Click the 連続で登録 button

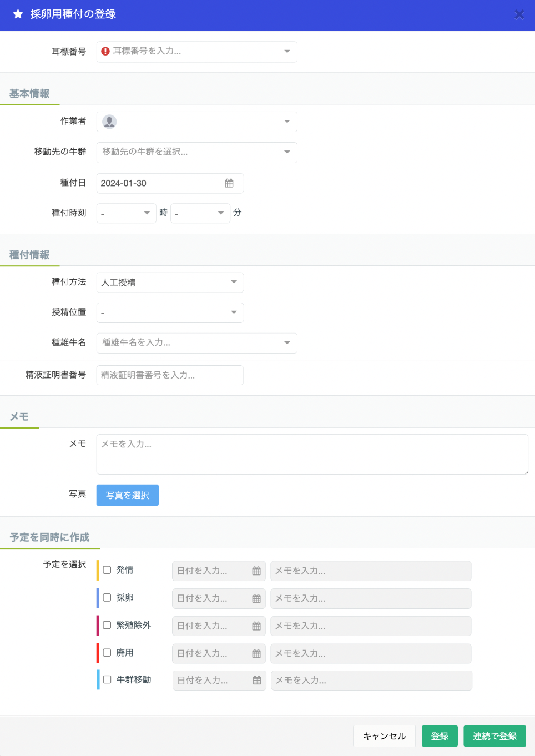click(494, 736)
